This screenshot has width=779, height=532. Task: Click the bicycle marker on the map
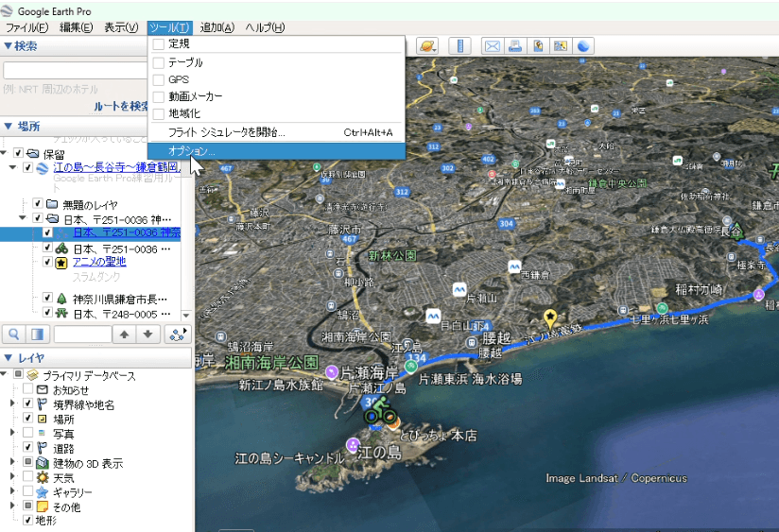point(380,411)
